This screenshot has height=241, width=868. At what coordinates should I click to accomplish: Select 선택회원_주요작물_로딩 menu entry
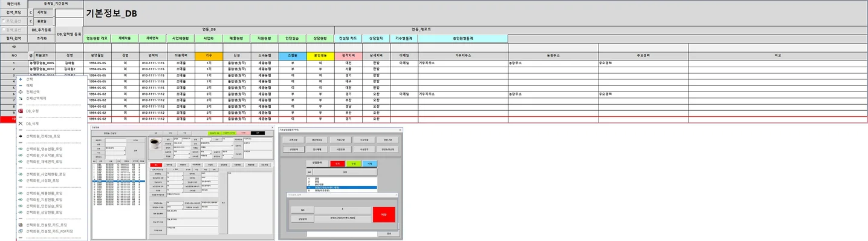pyautogui.click(x=44, y=155)
